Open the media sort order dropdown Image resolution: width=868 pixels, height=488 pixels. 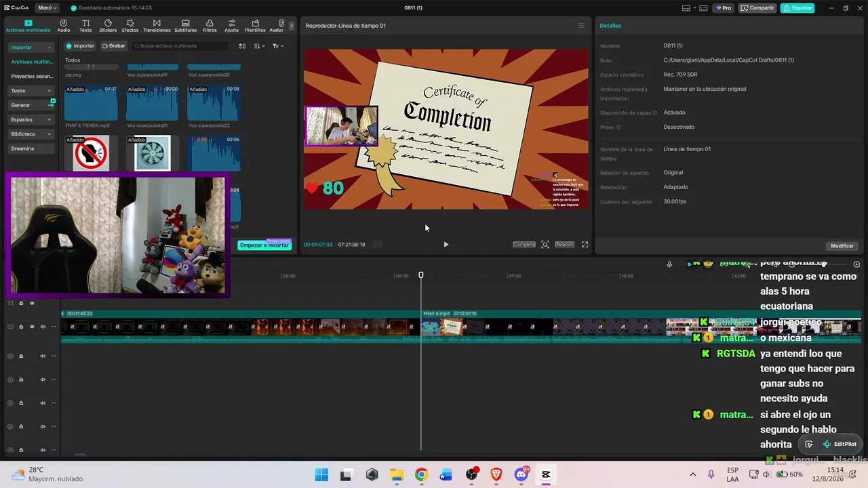pos(259,46)
